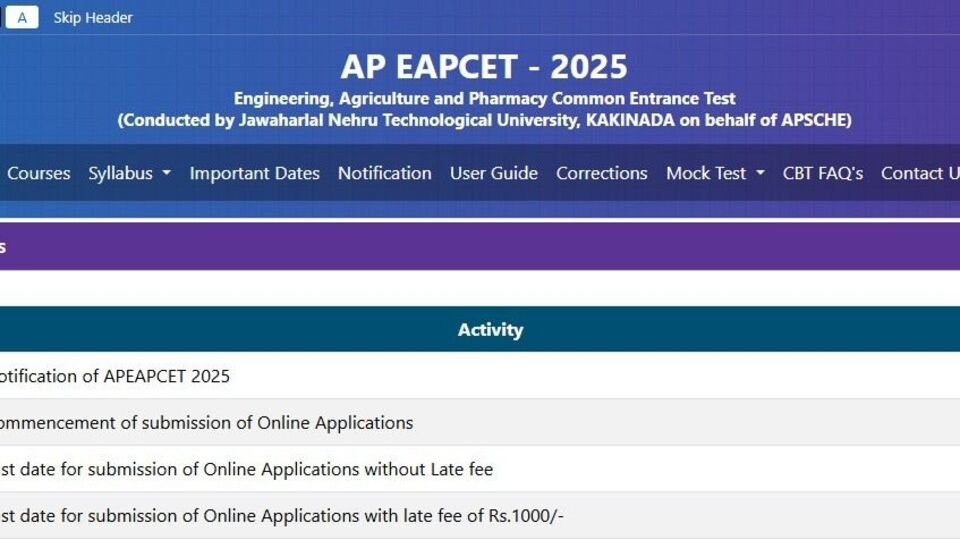Select the Corrections nav item

pyautogui.click(x=601, y=173)
